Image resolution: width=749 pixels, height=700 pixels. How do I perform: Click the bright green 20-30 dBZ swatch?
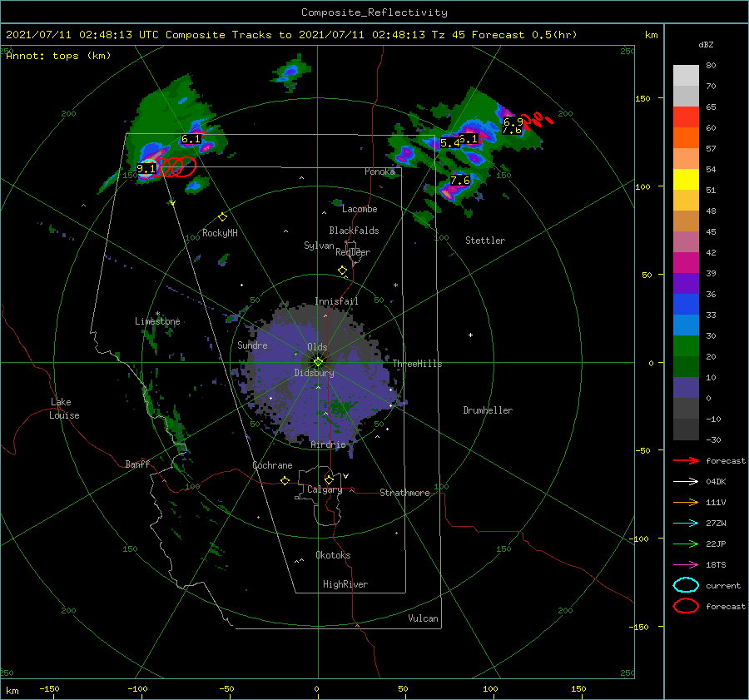pyautogui.click(x=686, y=346)
